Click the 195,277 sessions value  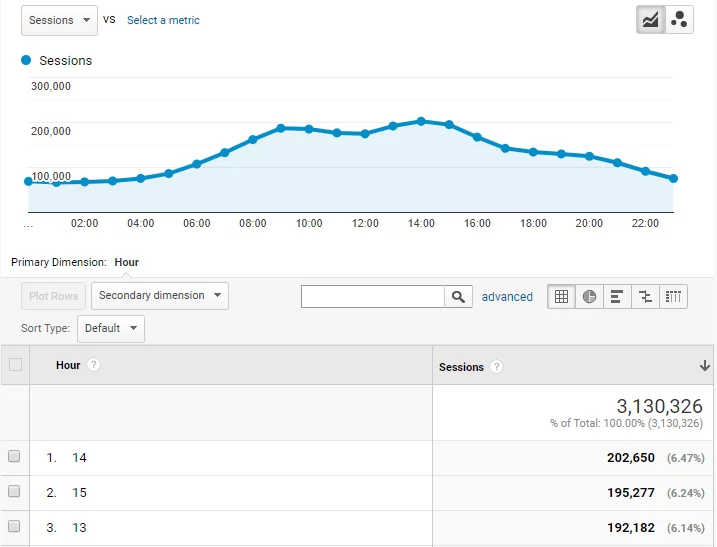pyautogui.click(x=631, y=493)
